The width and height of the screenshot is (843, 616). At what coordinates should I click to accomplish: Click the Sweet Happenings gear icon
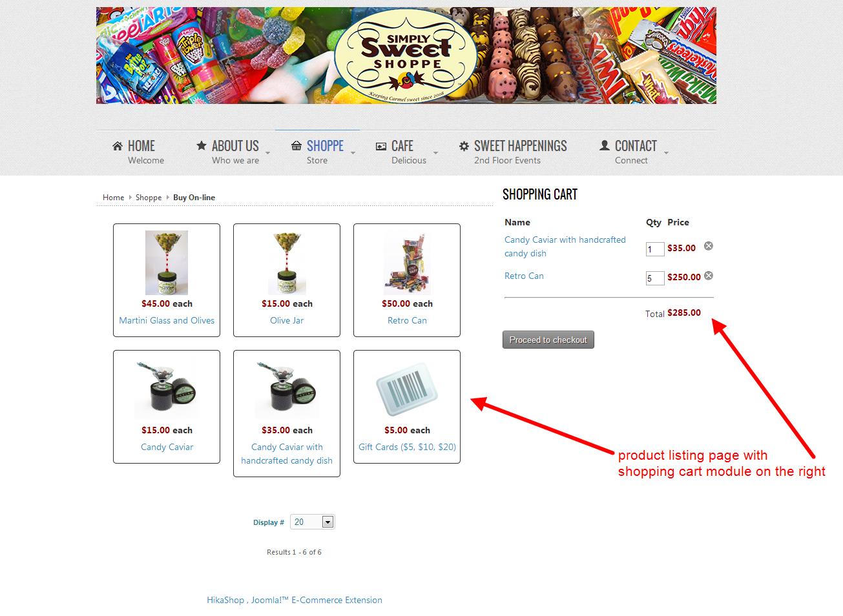[464, 146]
